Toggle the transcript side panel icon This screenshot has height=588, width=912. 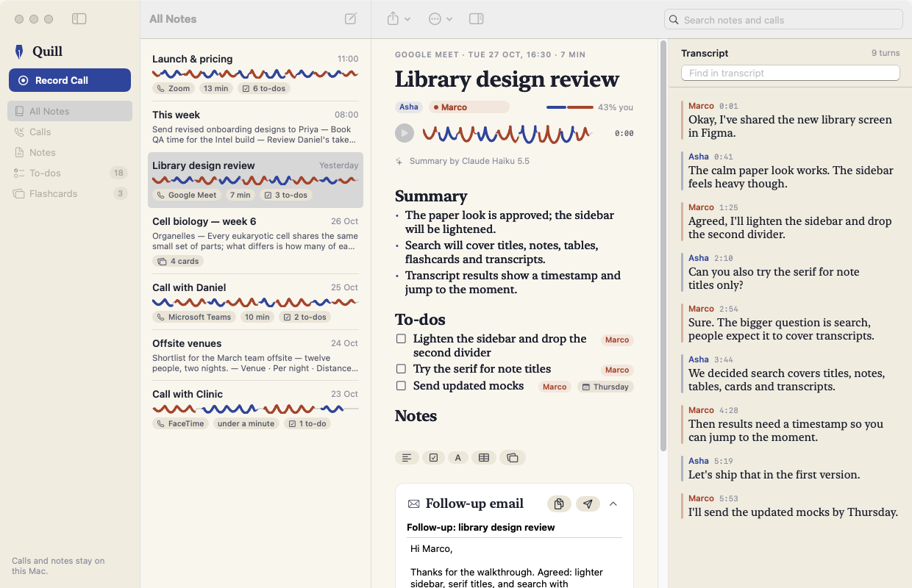click(476, 19)
